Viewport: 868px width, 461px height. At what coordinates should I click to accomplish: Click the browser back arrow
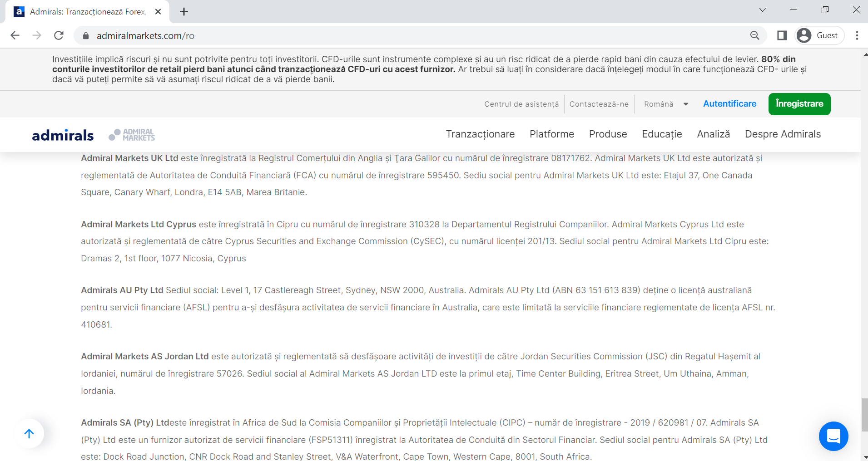(x=15, y=35)
